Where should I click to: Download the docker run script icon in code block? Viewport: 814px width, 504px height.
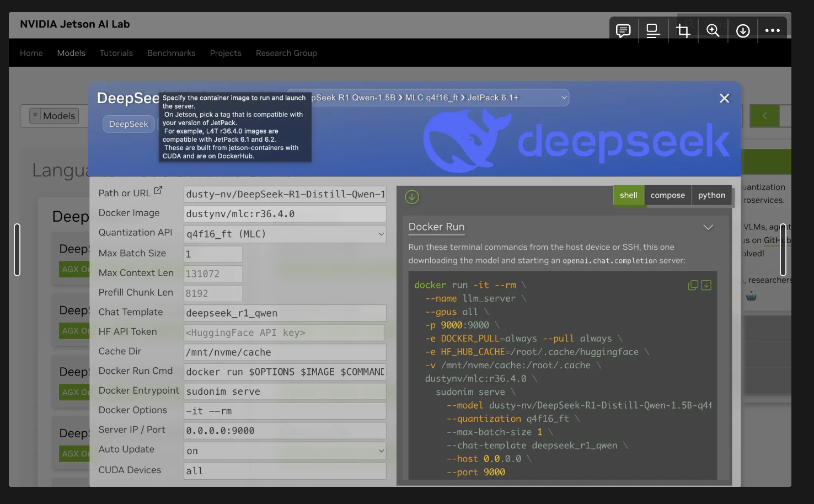pos(706,285)
